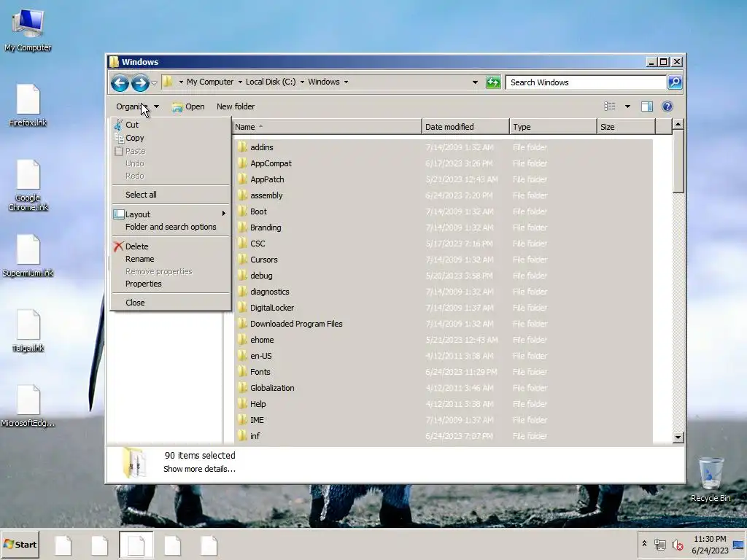Viewport: 747px width, 560px height.
Task: Select the assembly folder icon
Action: click(x=242, y=195)
